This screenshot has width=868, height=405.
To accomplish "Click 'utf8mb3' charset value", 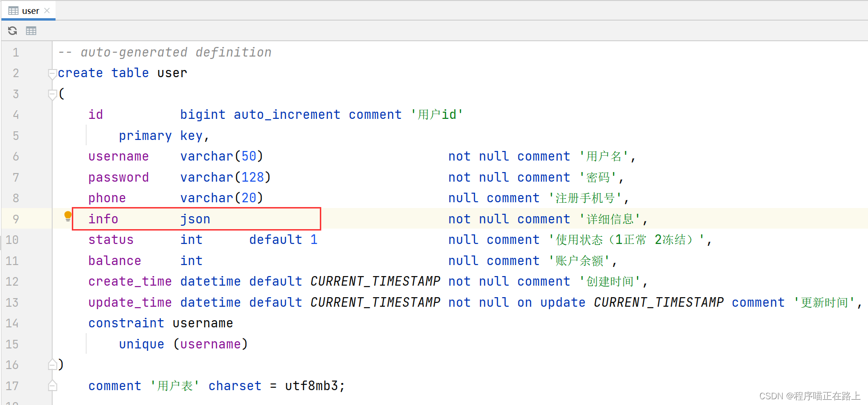I will pos(312,386).
